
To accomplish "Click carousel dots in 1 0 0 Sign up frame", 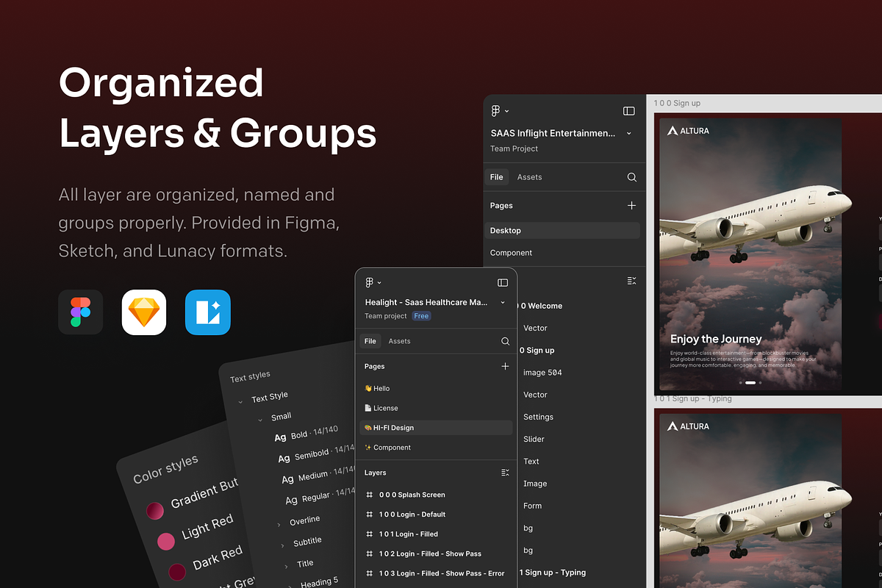I will coord(750,383).
